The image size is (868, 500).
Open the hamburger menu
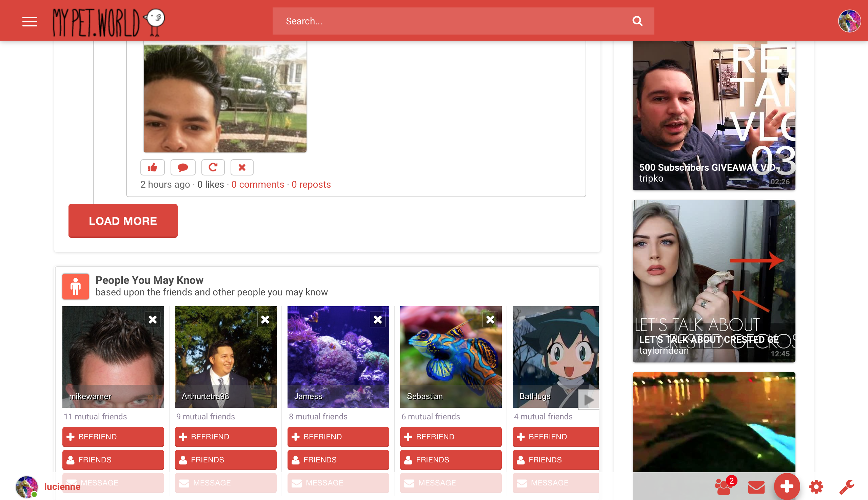[x=30, y=22]
